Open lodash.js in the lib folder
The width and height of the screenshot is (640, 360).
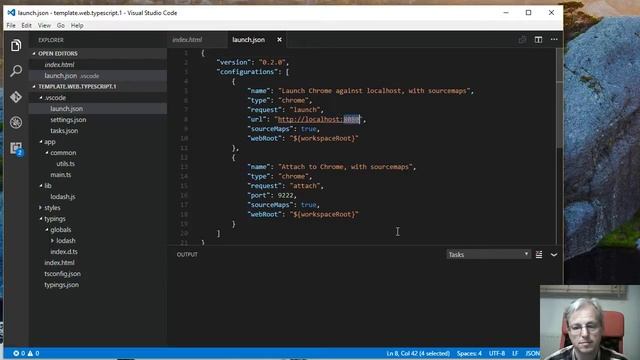(63, 197)
